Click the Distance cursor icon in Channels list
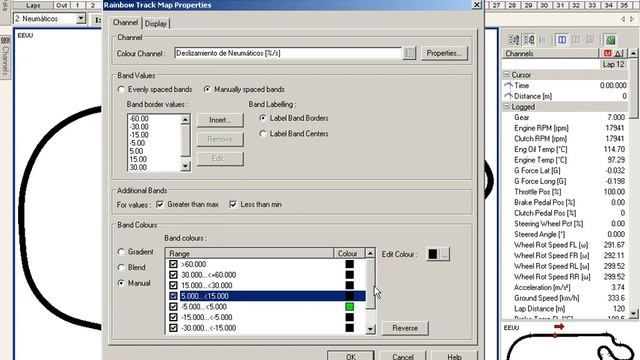Viewport: 640px width, 360px height. tap(509, 96)
